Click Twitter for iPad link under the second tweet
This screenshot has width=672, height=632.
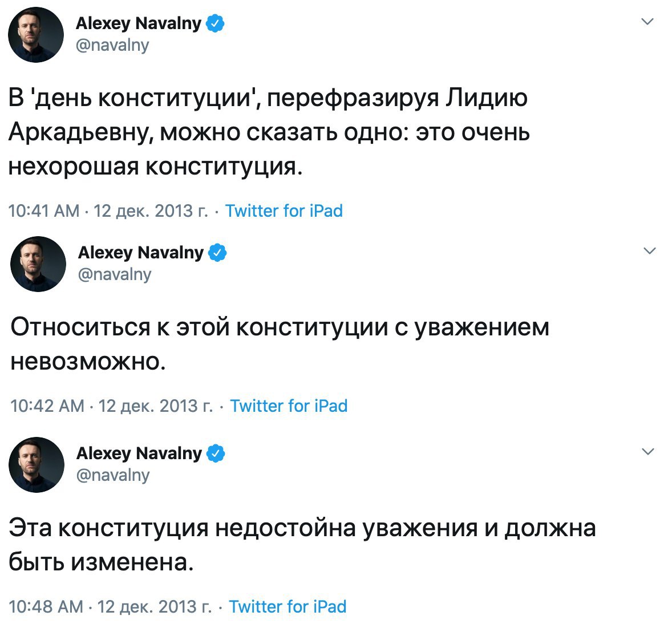tap(289, 406)
